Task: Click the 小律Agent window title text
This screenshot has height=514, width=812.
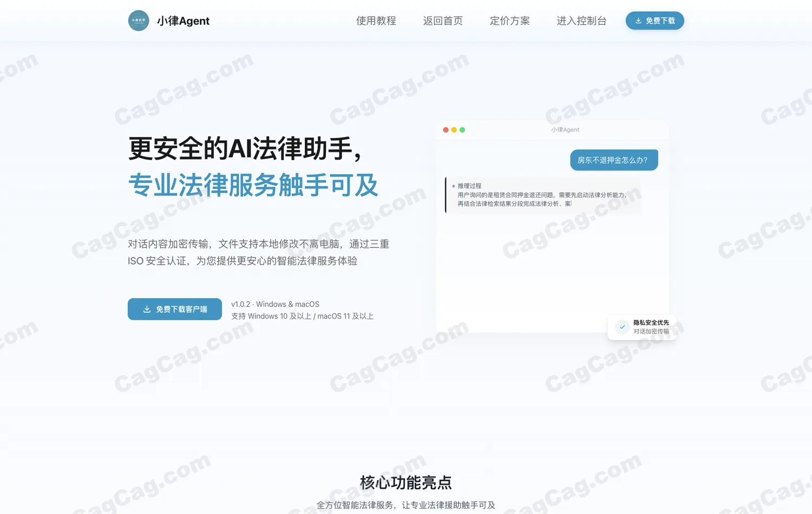Action: pyautogui.click(x=565, y=130)
